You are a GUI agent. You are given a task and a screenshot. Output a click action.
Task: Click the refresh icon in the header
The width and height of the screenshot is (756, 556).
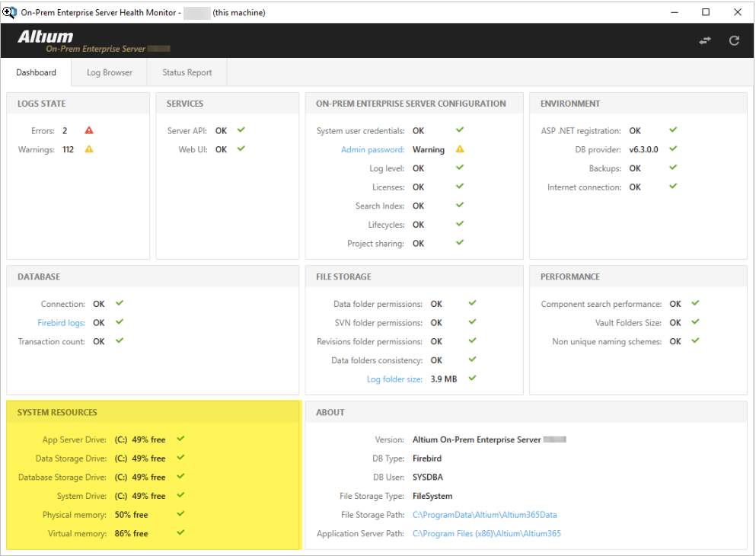coord(734,41)
